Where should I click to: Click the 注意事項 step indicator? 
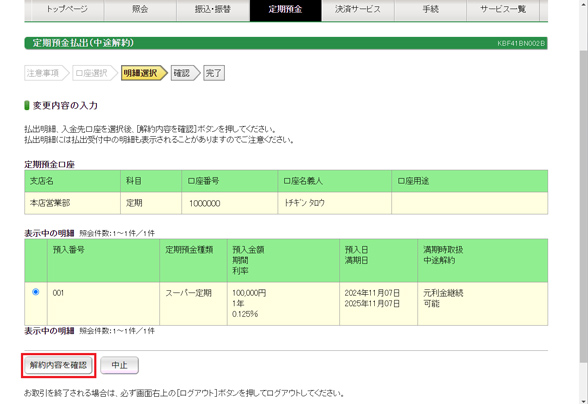(x=46, y=73)
